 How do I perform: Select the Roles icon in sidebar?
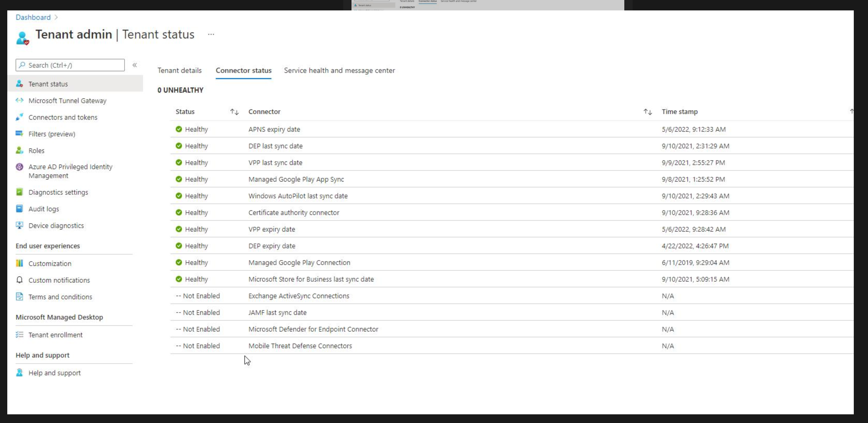coord(19,150)
